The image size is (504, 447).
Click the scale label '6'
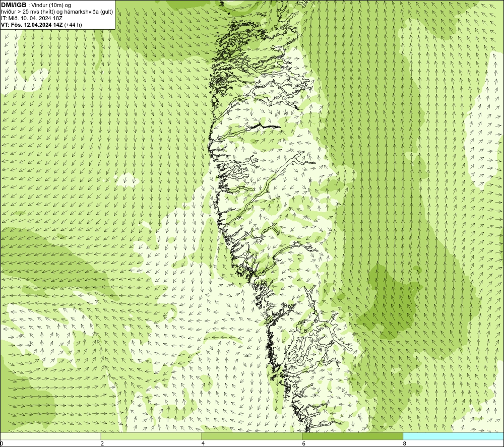point(304,444)
